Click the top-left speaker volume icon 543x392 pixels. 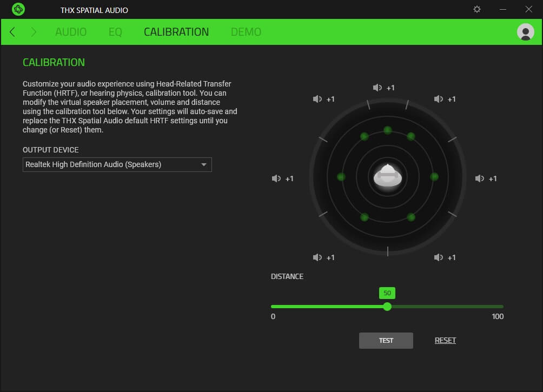click(317, 99)
